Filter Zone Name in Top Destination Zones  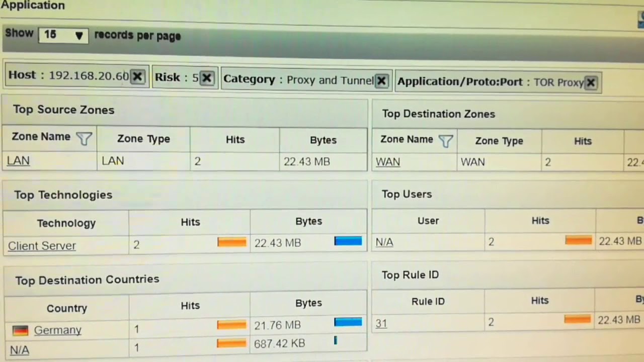point(446,141)
